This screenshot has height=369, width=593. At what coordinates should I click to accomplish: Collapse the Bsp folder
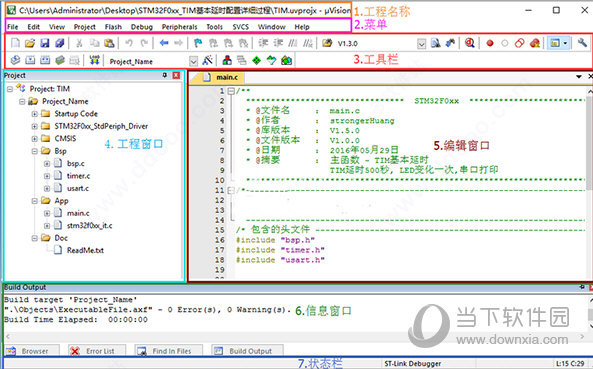(34, 151)
